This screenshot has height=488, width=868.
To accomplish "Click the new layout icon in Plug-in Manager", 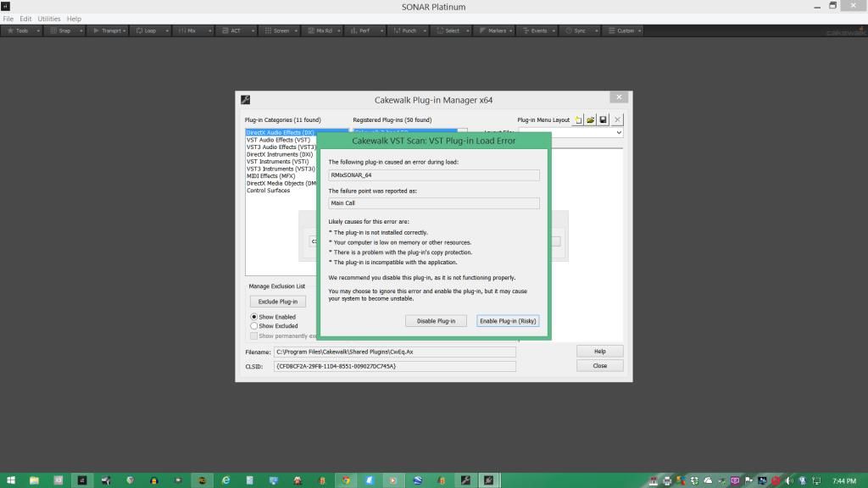I will coord(578,120).
